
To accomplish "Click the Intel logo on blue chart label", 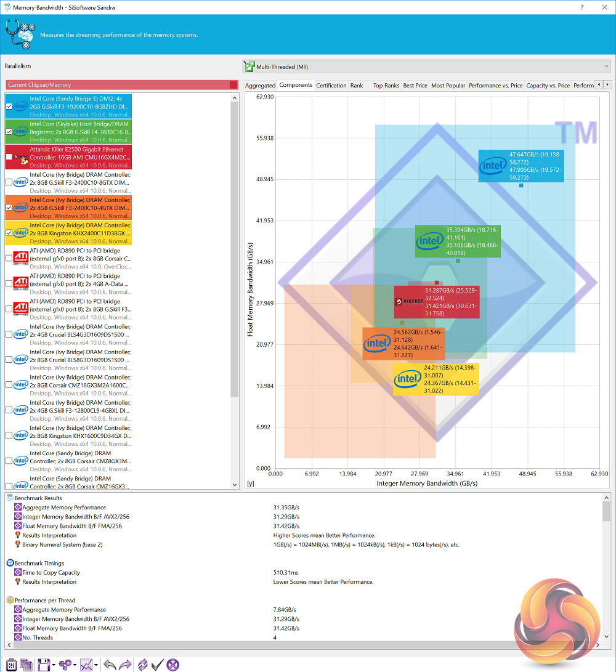I will click(493, 166).
